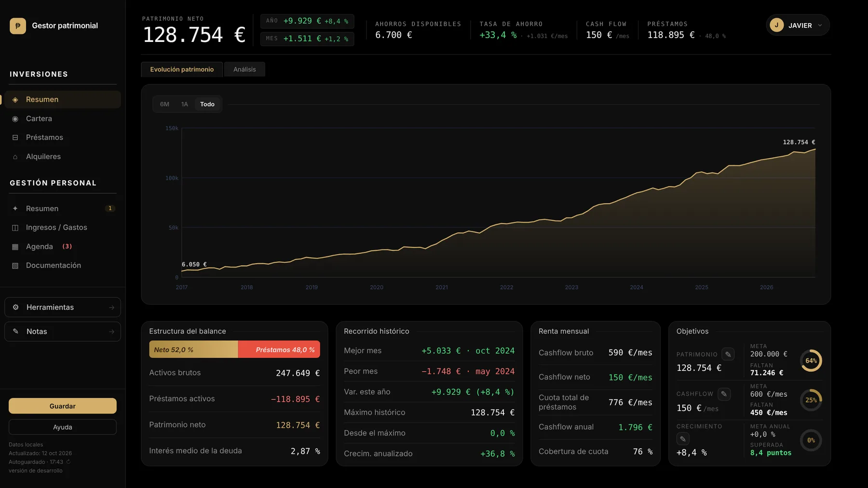Click the J avatar circle
868x488 pixels.
(776, 25)
